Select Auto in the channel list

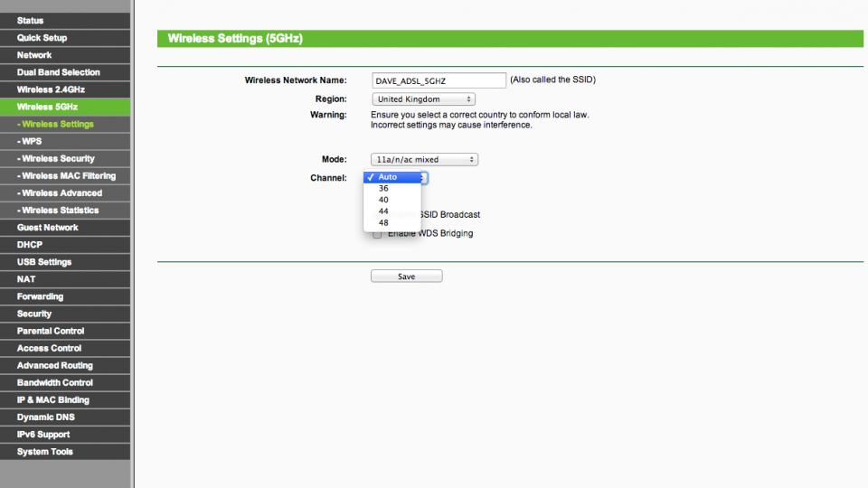click(392, 177)
